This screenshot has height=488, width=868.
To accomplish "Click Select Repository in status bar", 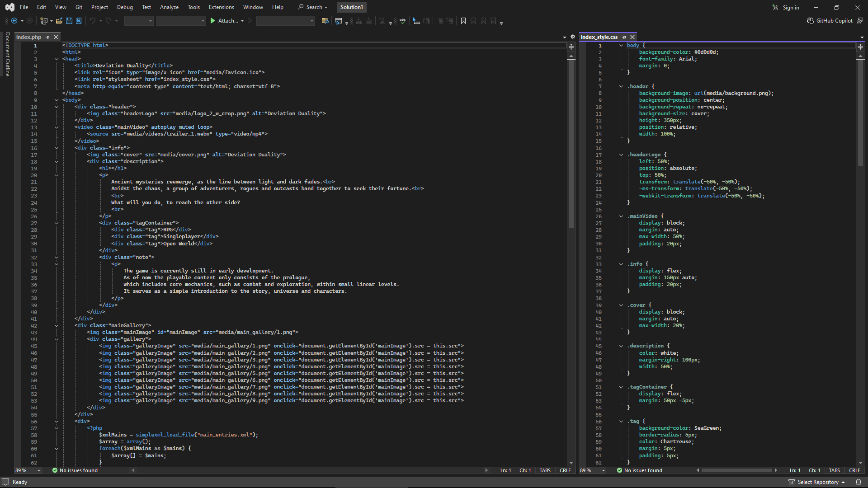I will [x=817, y=482].
